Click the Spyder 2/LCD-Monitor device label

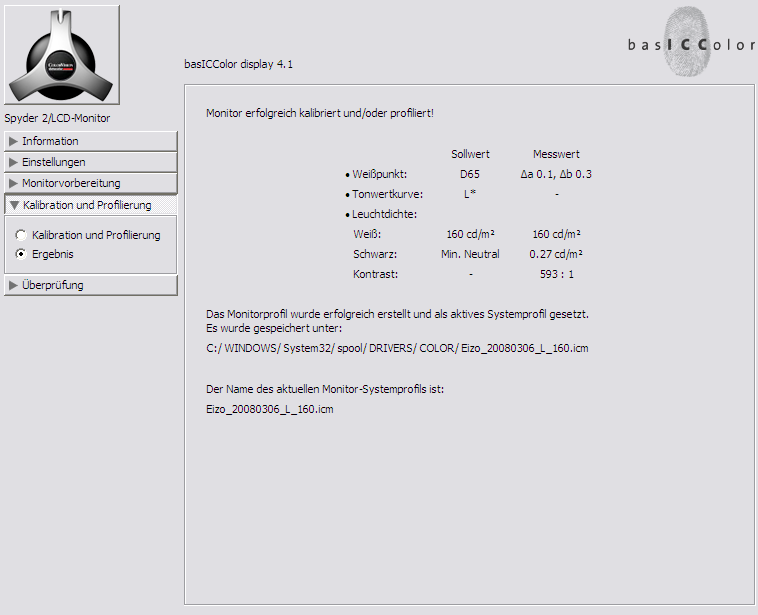[x=57, y=118]
